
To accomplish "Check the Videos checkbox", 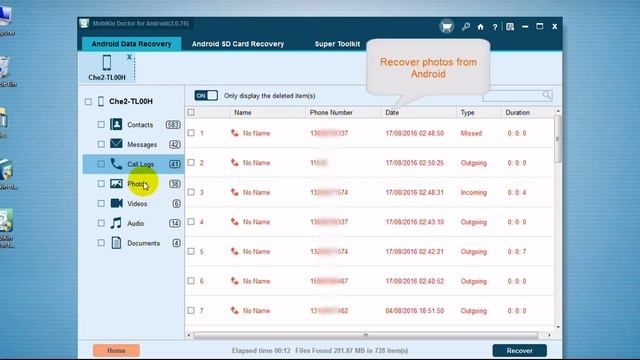I will (101, 203).
